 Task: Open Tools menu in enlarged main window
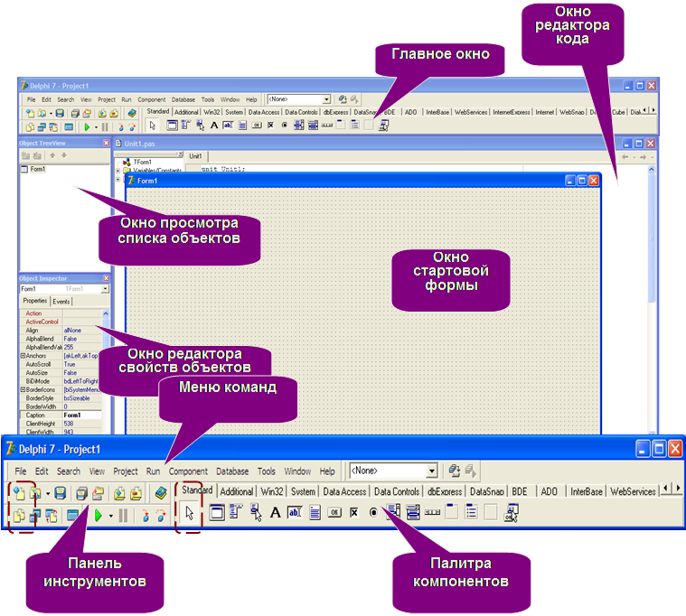266,471
